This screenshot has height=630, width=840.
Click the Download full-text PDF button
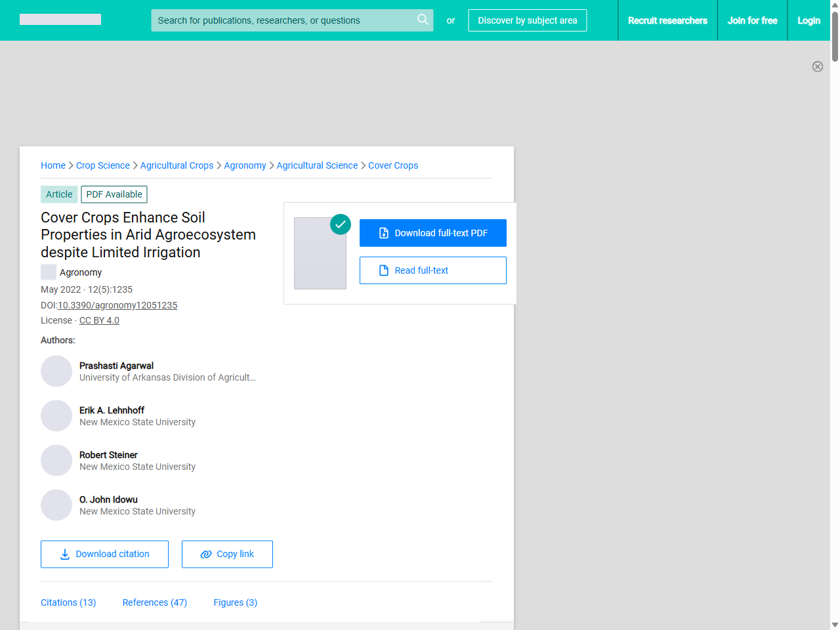[433, 233]
